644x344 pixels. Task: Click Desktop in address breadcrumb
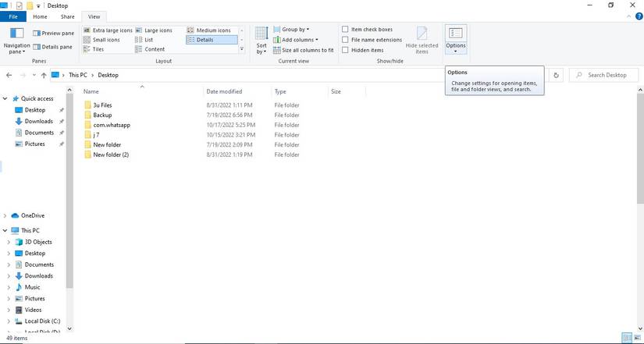108,75
